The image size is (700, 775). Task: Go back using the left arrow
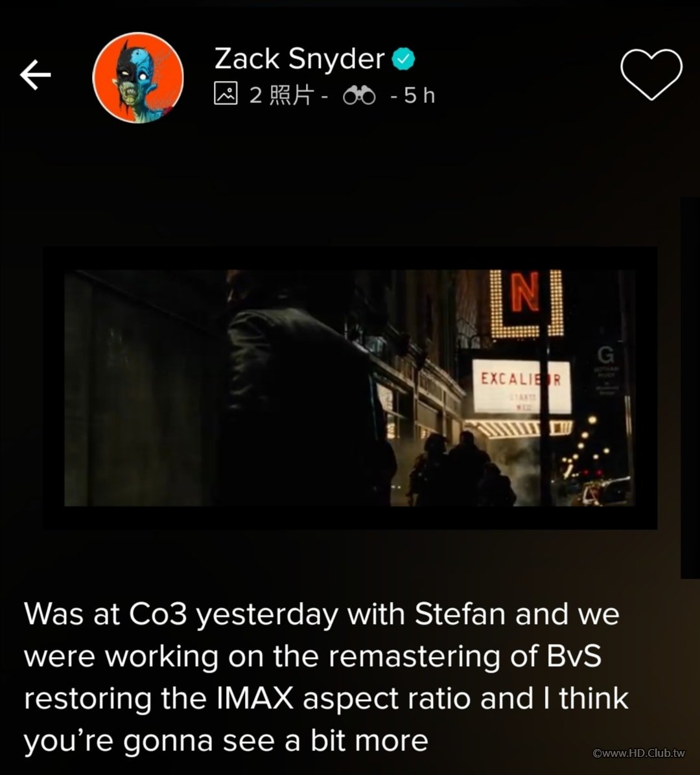(35, 75)
